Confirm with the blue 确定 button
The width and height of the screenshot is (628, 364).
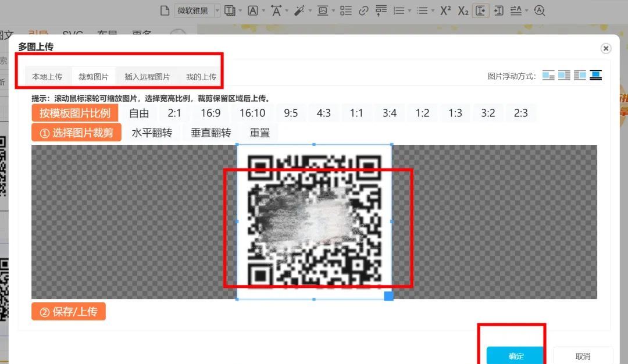(x=515, y=356)
